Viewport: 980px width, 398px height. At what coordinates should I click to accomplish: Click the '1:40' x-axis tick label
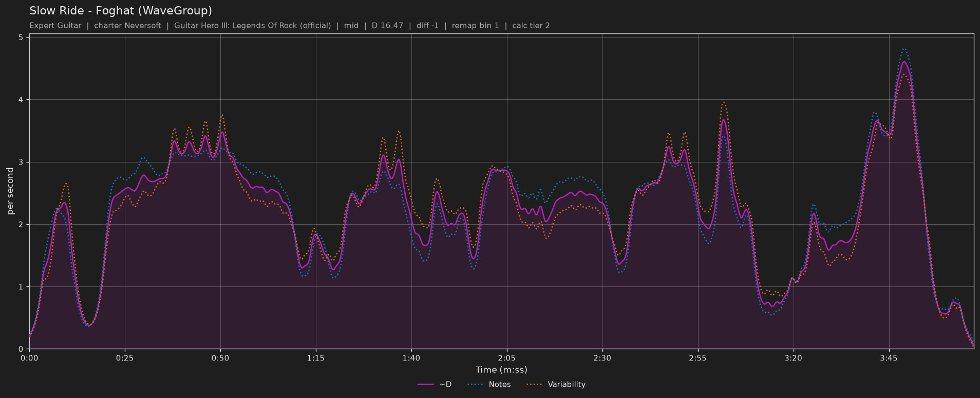pyautogui.click(x=411, y=358)
